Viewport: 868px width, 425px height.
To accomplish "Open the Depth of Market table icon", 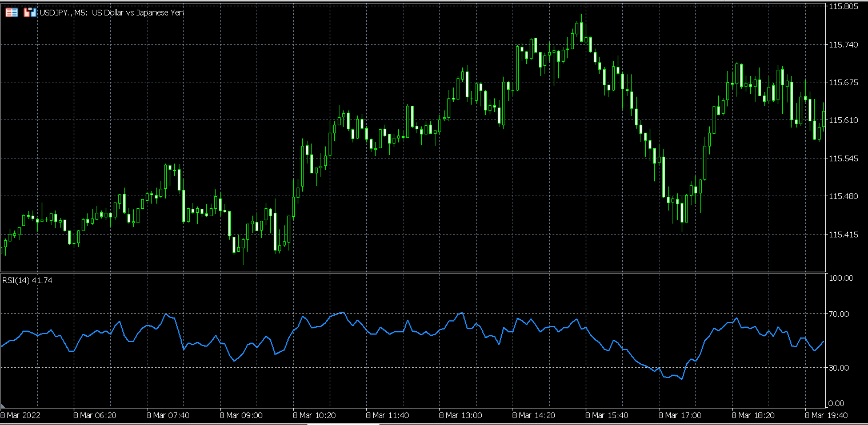I will pyautogui.click(x=11, y=12).
